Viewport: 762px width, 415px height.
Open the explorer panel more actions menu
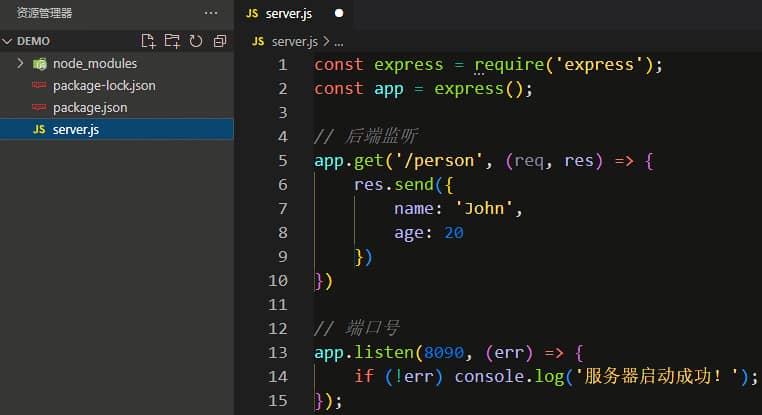coord(211,13)
